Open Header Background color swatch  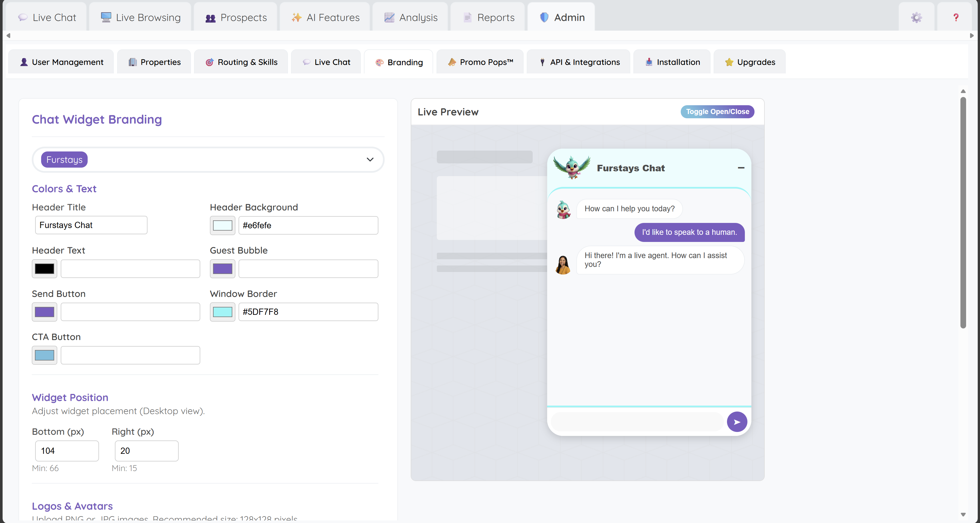[223, 225]
